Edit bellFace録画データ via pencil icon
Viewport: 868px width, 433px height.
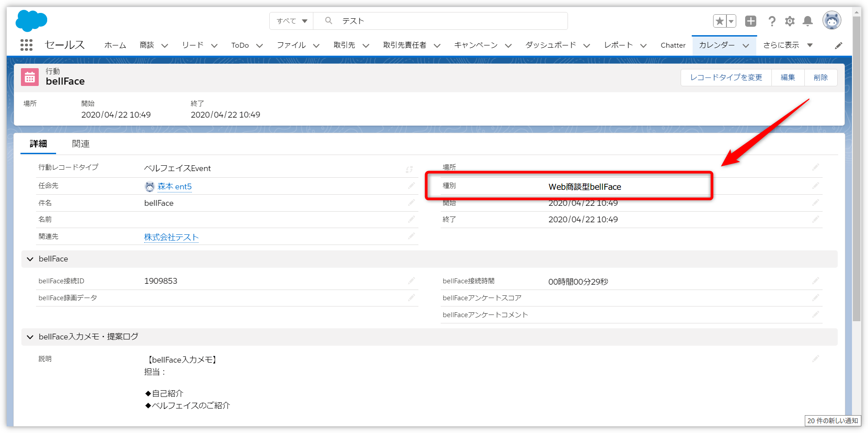coord(411,298)
